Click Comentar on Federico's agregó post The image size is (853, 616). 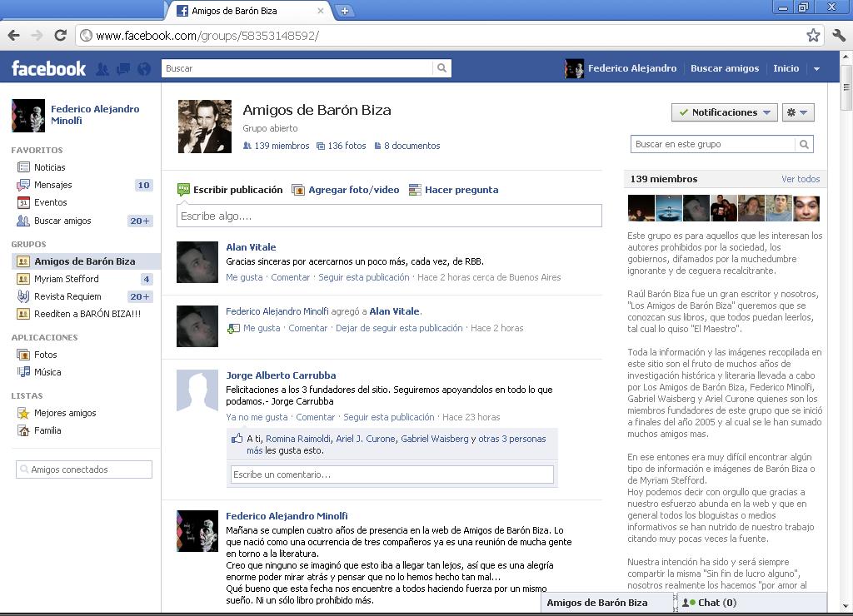pos(308,328)
